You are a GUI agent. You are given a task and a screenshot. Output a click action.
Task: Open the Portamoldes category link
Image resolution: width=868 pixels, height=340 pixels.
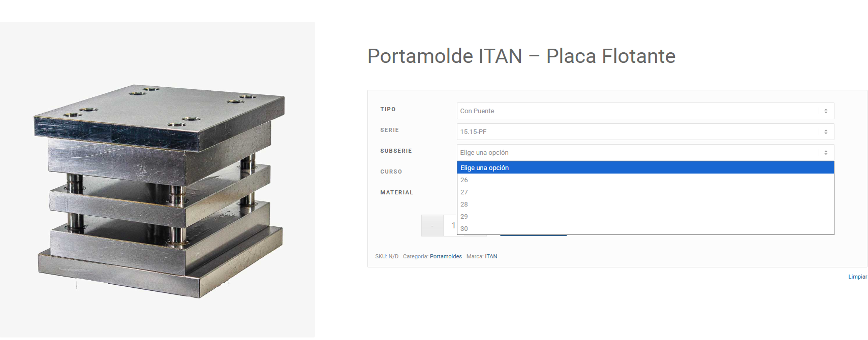[x=446, y=257]
